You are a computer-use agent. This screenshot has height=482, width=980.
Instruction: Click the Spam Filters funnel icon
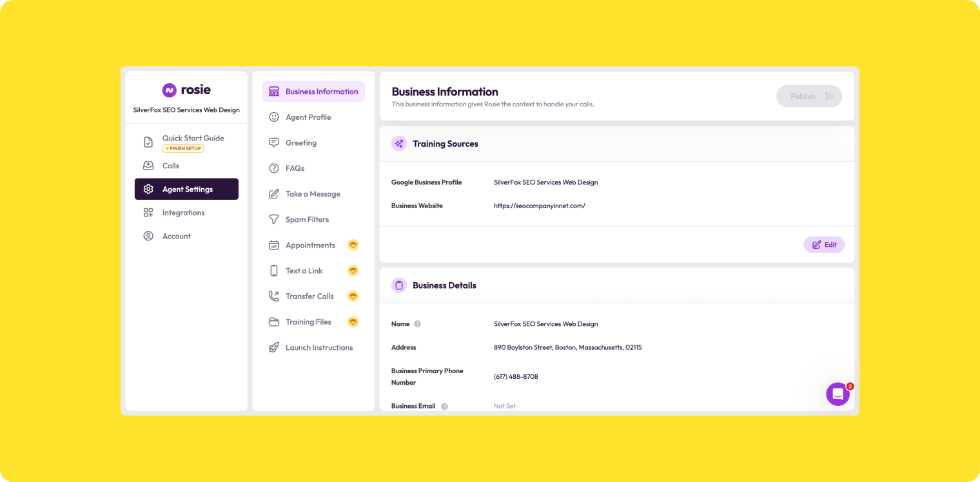point(274,220)
